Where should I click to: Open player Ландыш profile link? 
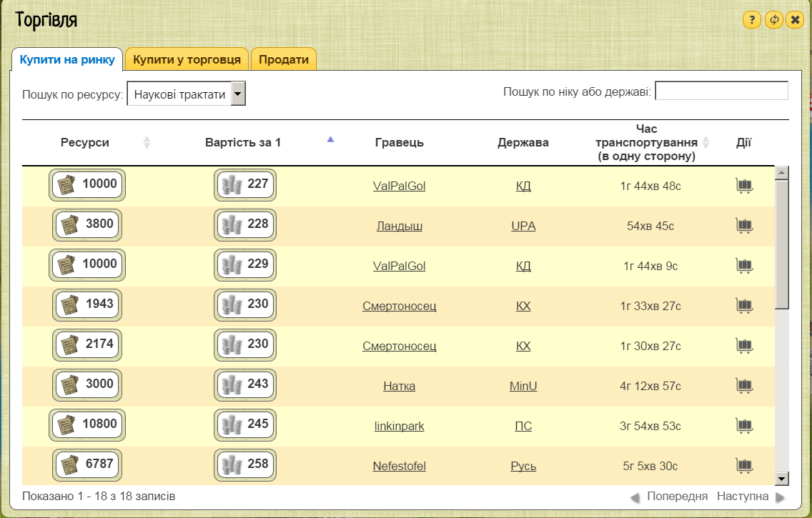[x=400, y=226]
